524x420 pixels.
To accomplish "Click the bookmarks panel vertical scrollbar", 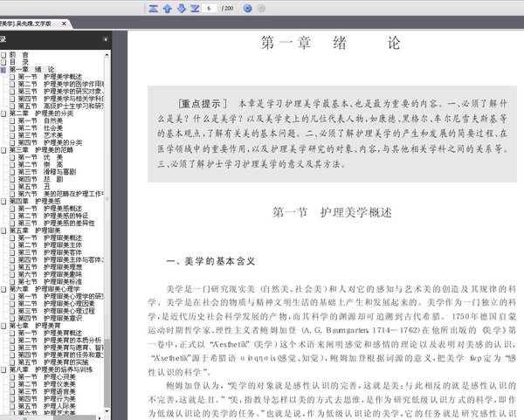I will (x=107, y=232).
